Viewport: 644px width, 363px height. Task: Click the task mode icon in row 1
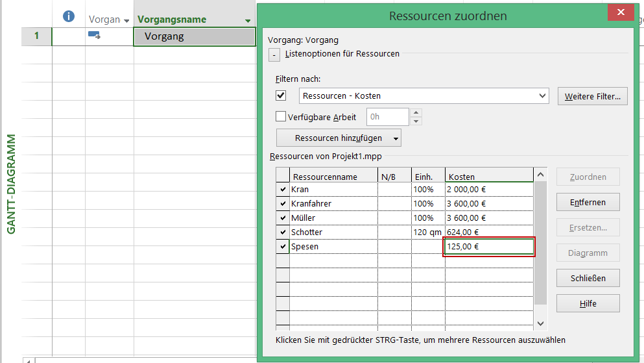[94, 36]
